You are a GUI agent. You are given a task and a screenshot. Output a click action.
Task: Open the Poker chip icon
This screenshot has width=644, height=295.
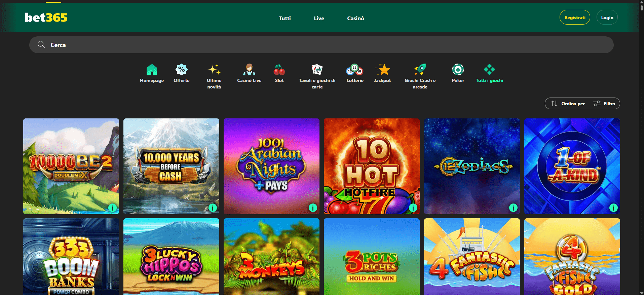[458, 70]
